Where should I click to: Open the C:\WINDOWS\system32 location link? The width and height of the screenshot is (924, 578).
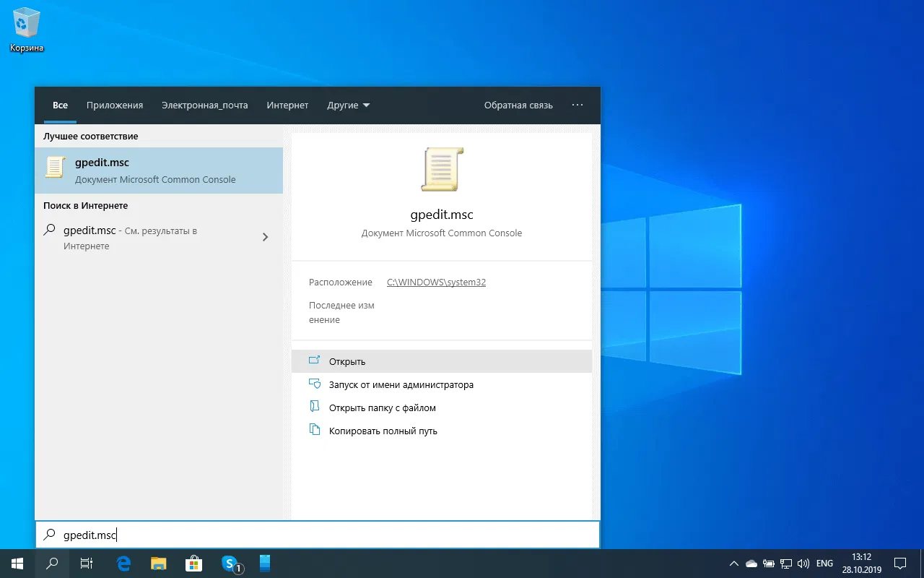pos(436,282)
